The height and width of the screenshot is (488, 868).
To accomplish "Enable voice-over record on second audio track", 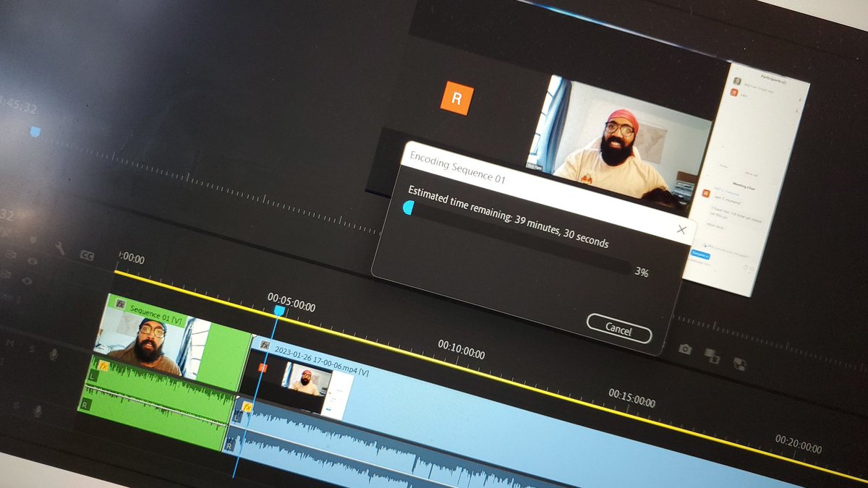I will (x=38, y=411).
